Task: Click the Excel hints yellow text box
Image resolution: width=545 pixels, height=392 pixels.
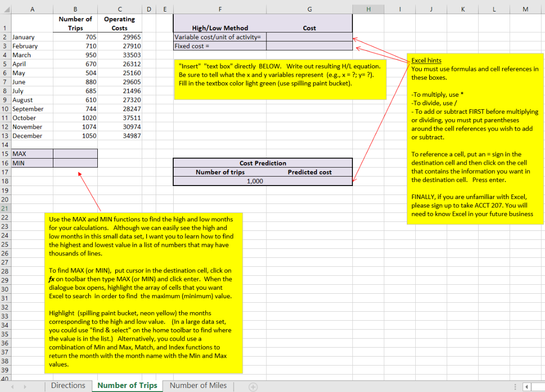Action: coord(475,139)
